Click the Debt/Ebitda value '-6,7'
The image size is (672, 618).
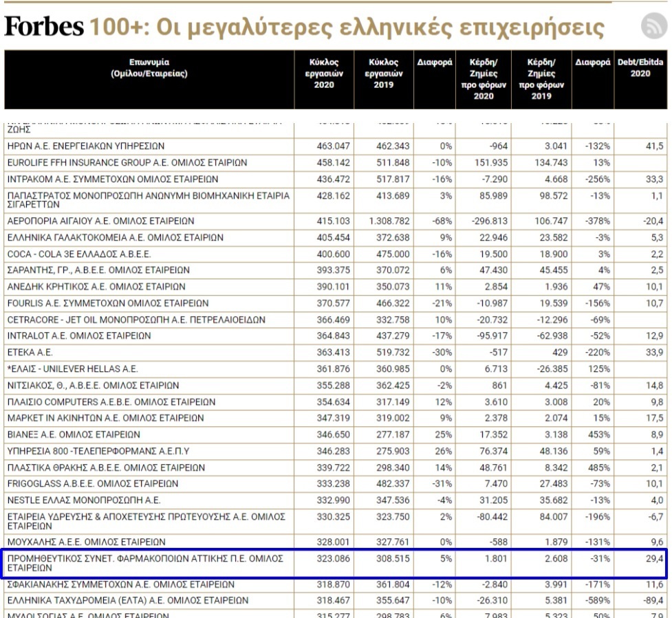point(655,517)
